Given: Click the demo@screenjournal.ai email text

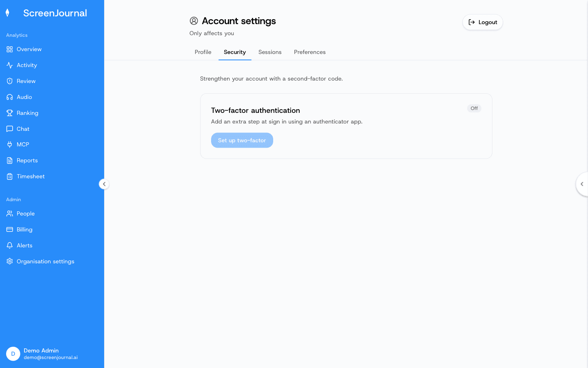Looking at the screenshot, I should click(x=51, y=358).
